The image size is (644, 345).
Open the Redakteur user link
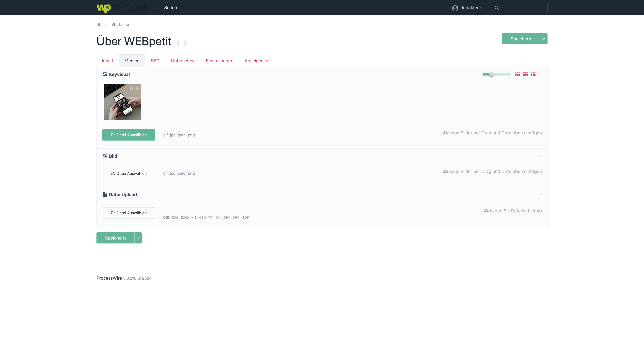point(467,8)
